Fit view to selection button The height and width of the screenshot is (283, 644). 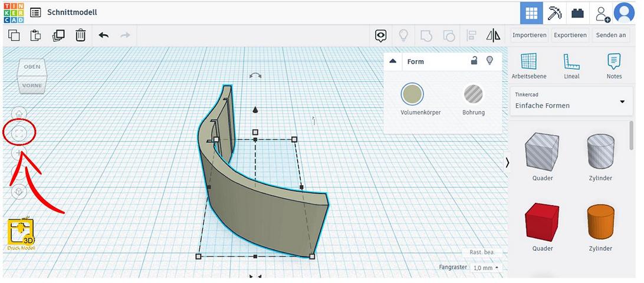click(x=19, y=133)
